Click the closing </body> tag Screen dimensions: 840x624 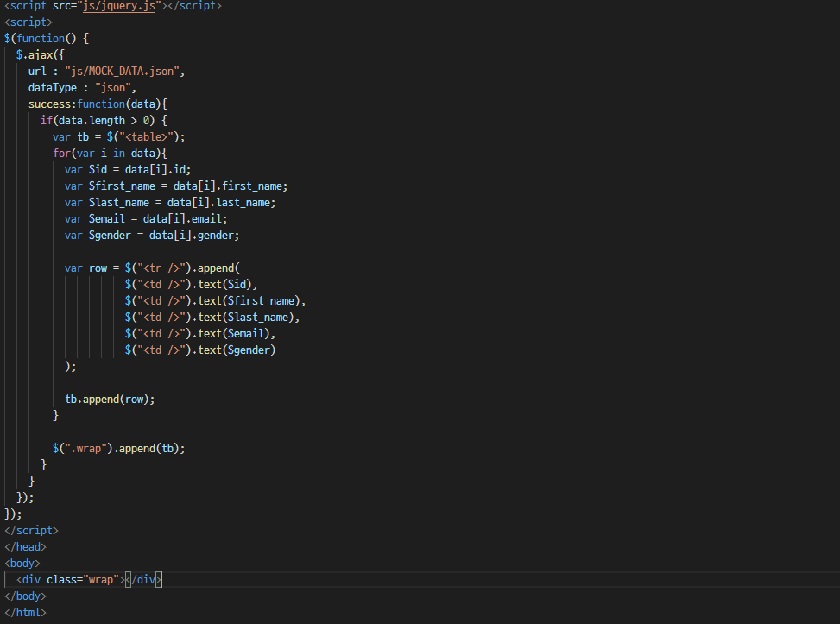coord(25,596)
